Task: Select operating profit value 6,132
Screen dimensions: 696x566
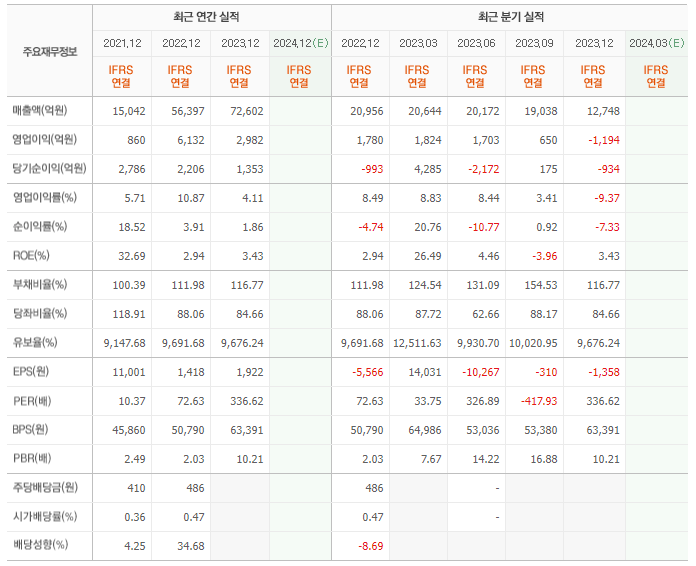Action: (191, 140)
